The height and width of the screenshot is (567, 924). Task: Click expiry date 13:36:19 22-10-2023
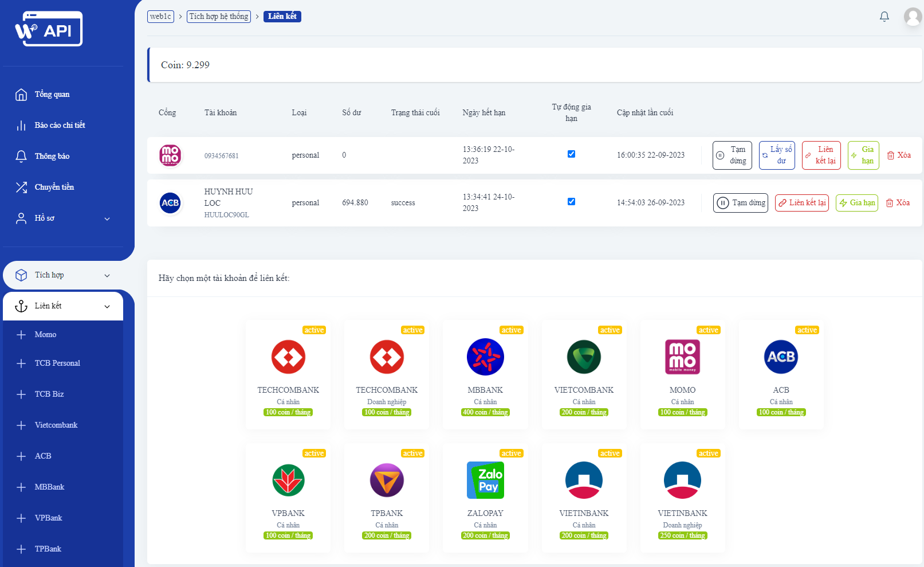[x=489, y=155]
